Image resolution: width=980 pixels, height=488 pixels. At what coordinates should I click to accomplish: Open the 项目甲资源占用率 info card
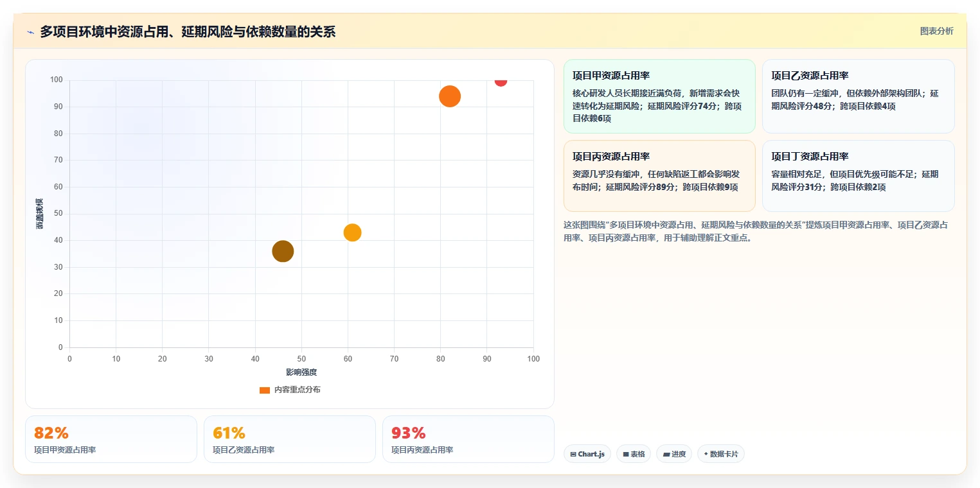tap(659, 96)
